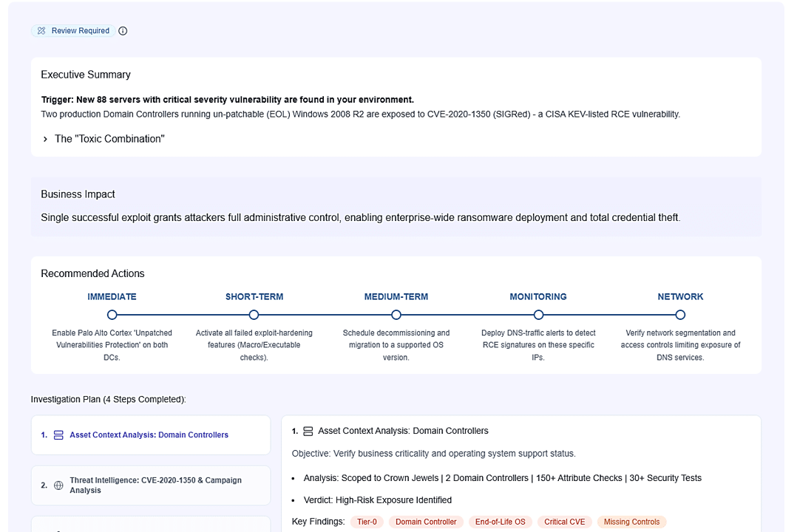The image size is (797, 532).
Task: Click the Business Impact panel
Action: click(396, 206)
